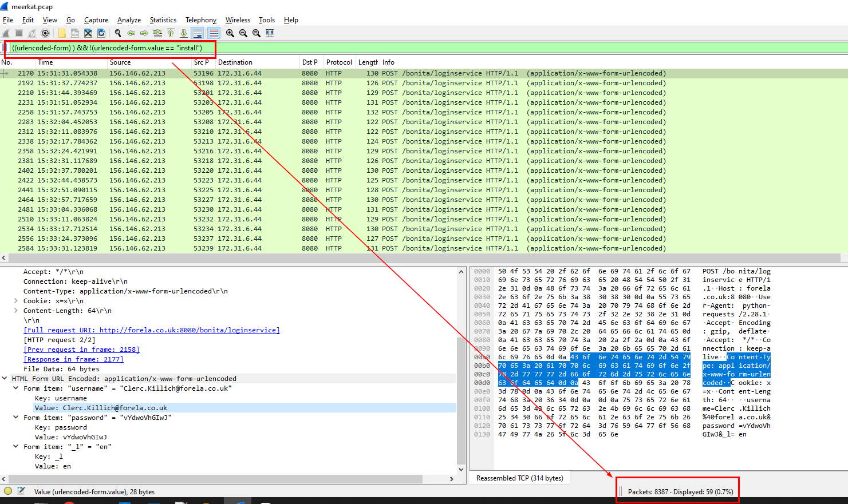848x504 pixels.
Task: Open the Statistics menu
Action: [x=163, y=20]
